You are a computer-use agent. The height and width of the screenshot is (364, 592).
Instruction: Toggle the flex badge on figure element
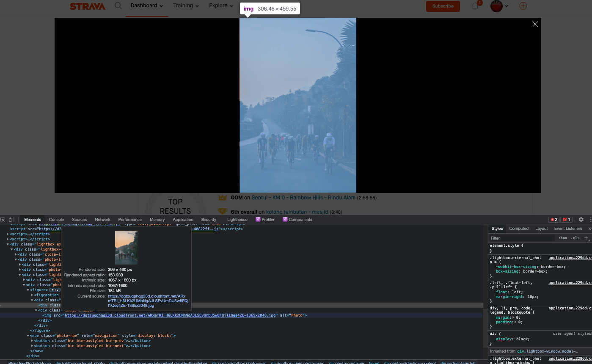coord(55,290)
